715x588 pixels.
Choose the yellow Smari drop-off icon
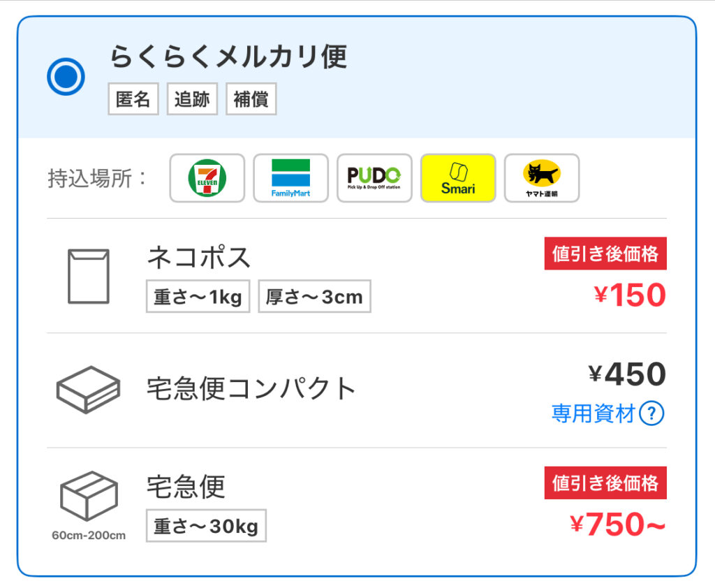tap(458, 178)
